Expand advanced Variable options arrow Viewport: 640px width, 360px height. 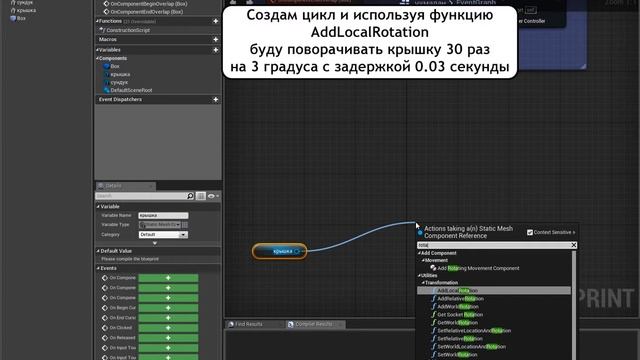pyautogui.click(x=155, y=243)
